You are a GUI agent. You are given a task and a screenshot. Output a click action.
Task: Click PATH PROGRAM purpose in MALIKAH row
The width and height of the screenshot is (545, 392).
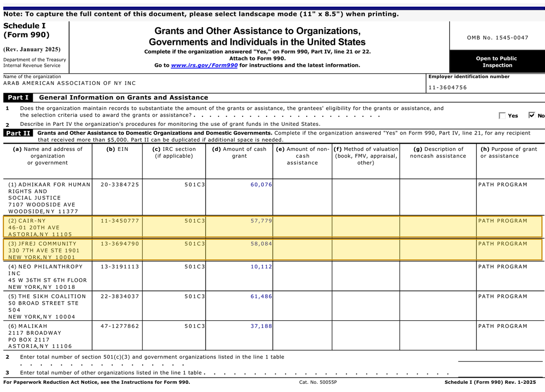pyautogui.click(x=503, y=326)
